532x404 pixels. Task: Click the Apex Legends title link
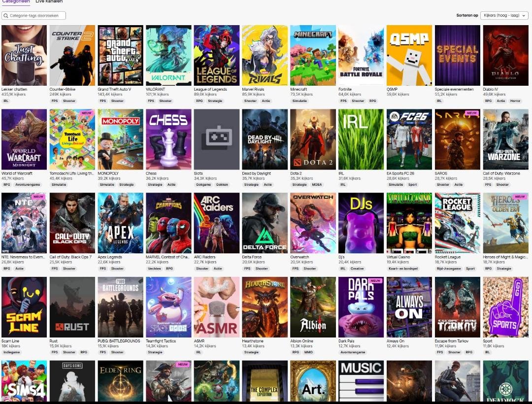[x=110, y=257]
